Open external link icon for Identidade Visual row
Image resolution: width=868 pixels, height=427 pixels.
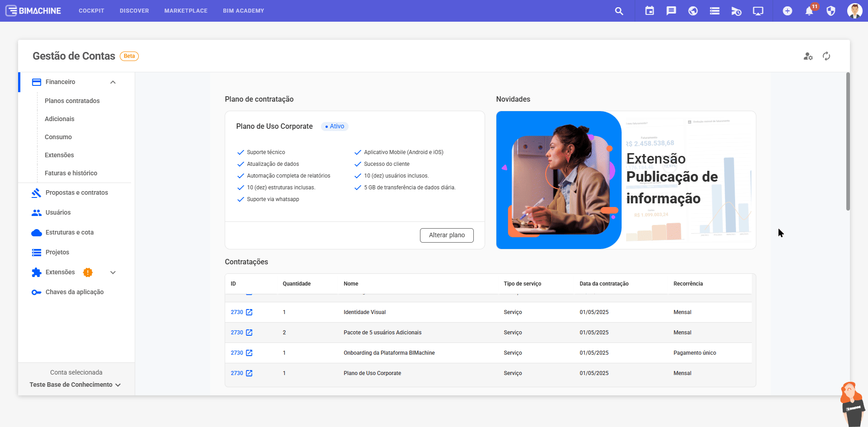249,312
